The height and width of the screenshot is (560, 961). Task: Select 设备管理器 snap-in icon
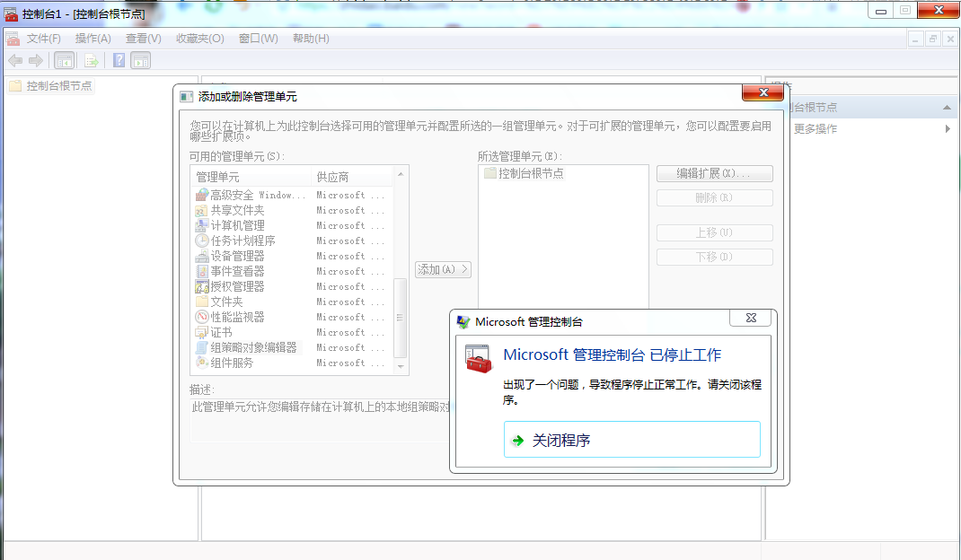pos(202,256)
